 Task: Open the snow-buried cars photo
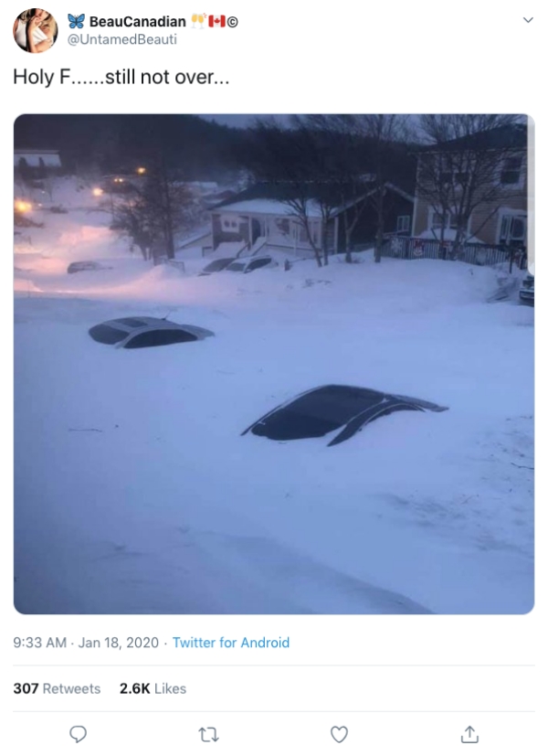pos(274,364)
